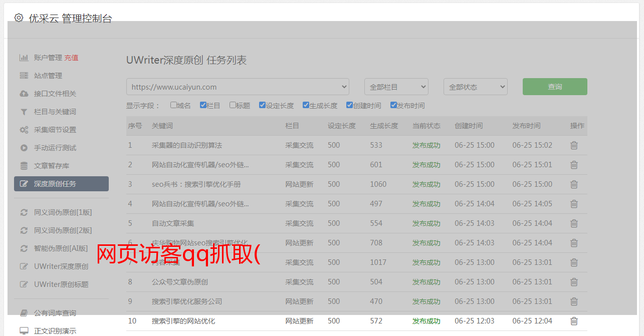Open the site URL dropdown
Screen dimensions: 644x336
(238, 87)
